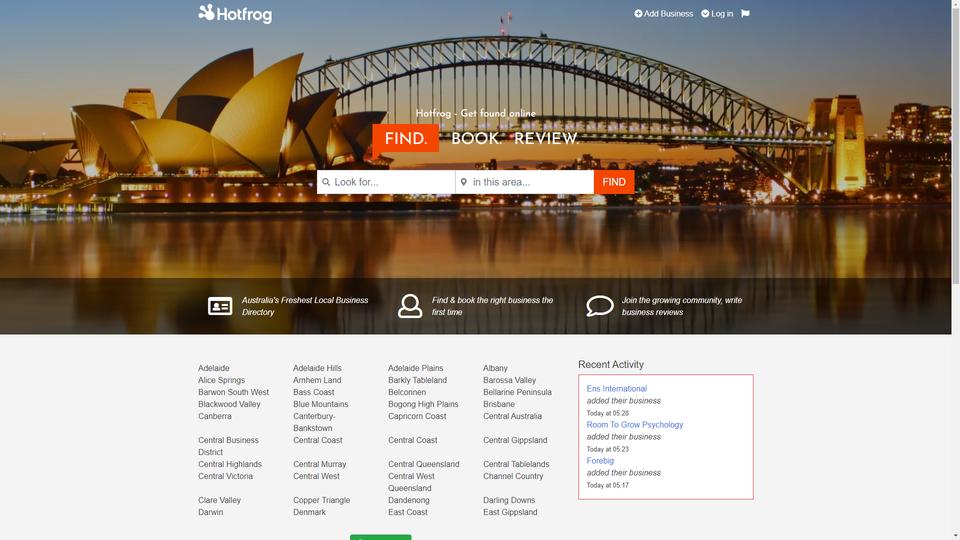Click the location pin icon in area field
This screenshot has height=540, width=960.
pyautogui.click(x=463, y=182)
